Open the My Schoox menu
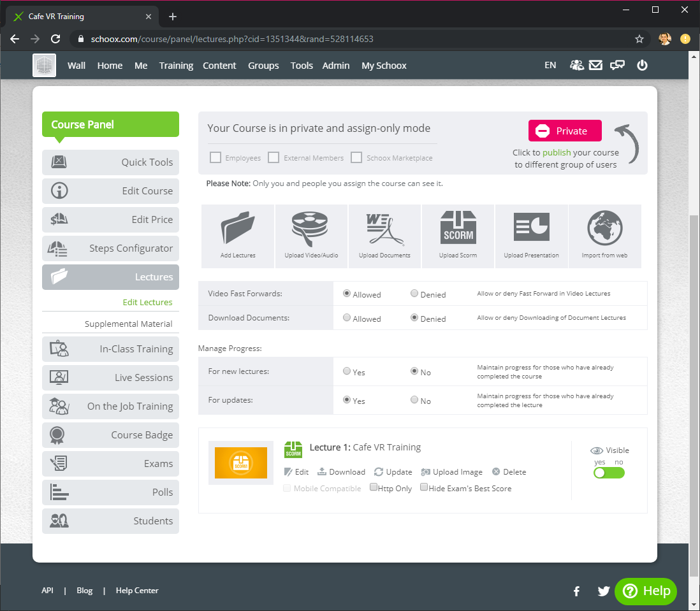Screen dimensions: 700x611 pyautogui.click(x=384, y=66)
